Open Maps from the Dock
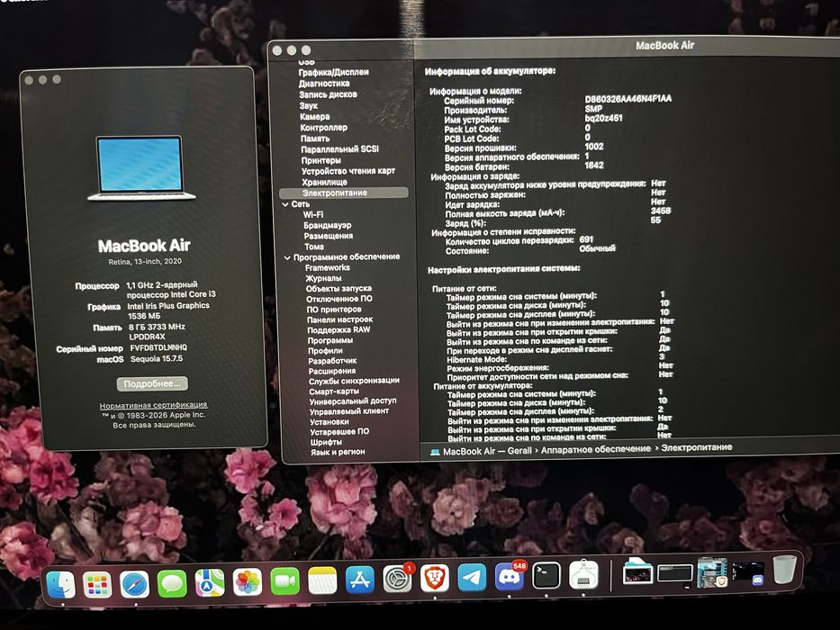 pos(210,583)
